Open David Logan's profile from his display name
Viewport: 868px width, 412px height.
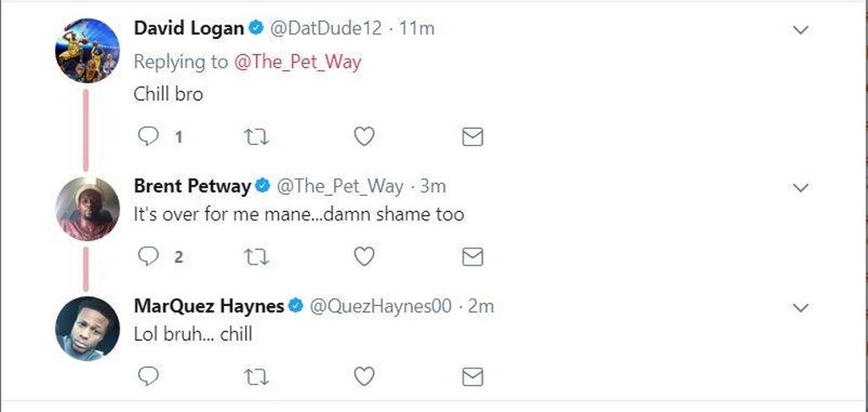pyautogui.click(x=189, y=28)
